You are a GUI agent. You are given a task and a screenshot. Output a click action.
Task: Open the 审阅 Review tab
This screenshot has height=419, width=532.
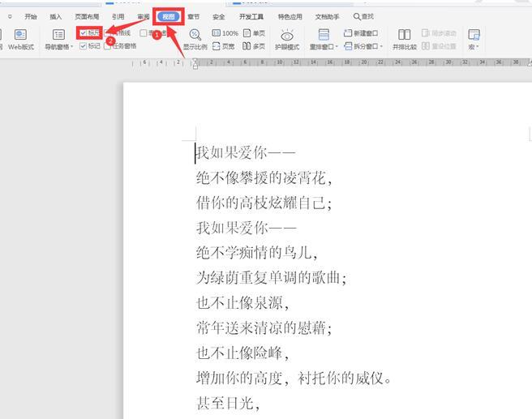(144, 16)
